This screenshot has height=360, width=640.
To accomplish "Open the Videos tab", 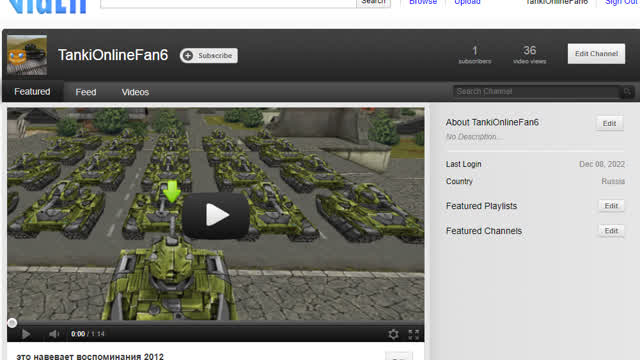I will (x=135, y=92).
